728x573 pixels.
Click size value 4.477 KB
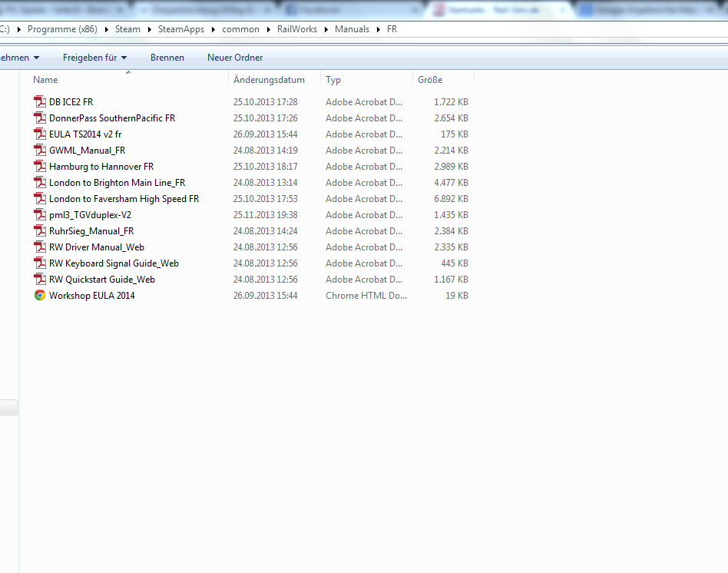pos(451,183)
